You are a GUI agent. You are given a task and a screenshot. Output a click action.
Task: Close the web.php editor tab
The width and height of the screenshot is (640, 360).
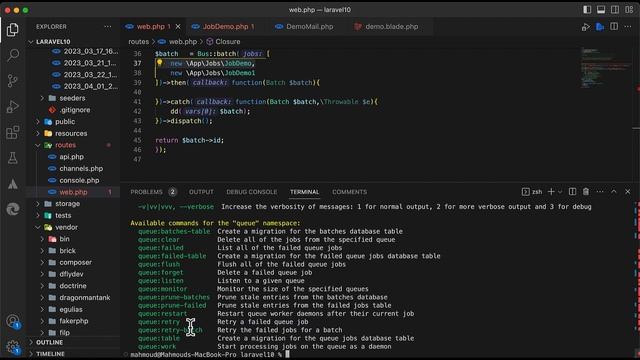[x=178, y=27]
